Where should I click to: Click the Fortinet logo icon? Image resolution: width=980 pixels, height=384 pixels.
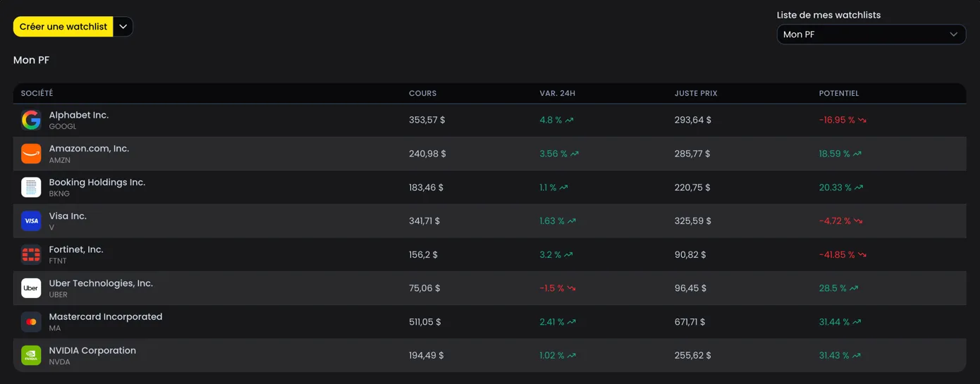tap(31, 255)
